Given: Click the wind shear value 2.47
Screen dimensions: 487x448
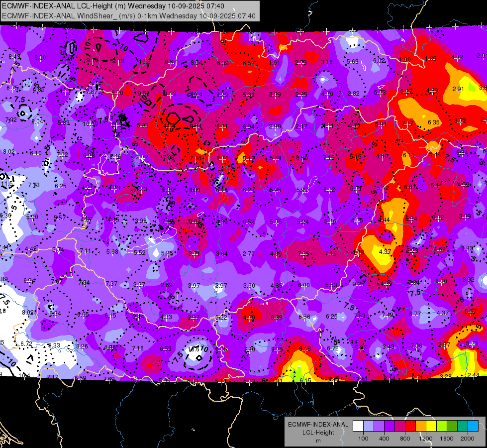Looking at the screenshot, I should (x=301, y=126).
